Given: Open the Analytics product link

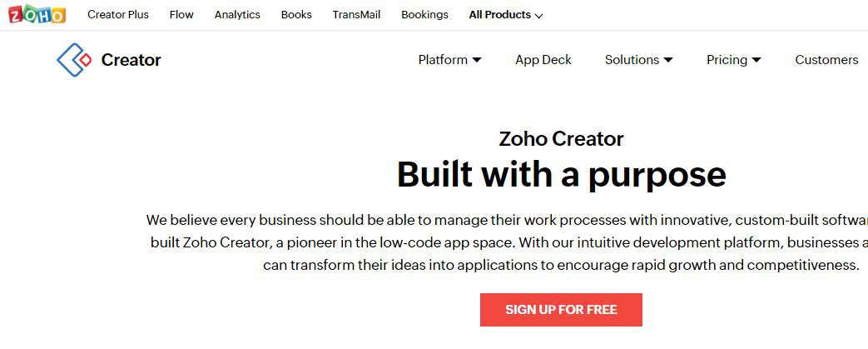Looking at the screenshot, I should [237, 15].
